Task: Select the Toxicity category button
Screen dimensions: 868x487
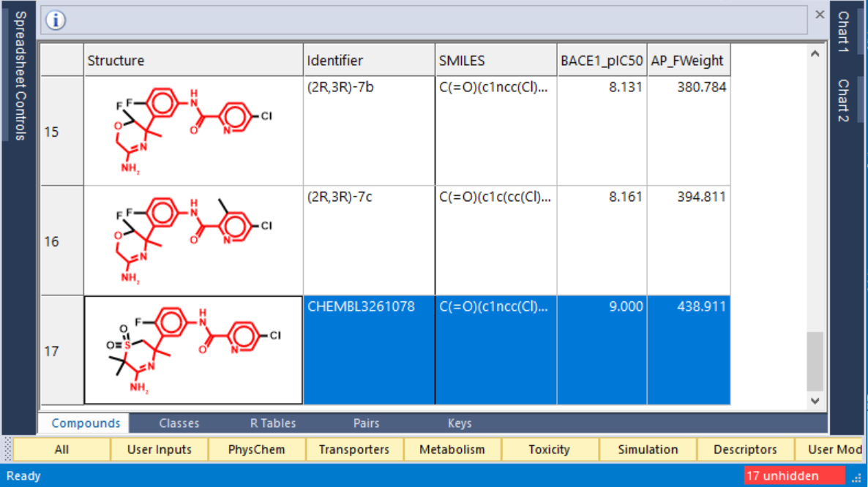Action: click(550, 450)
